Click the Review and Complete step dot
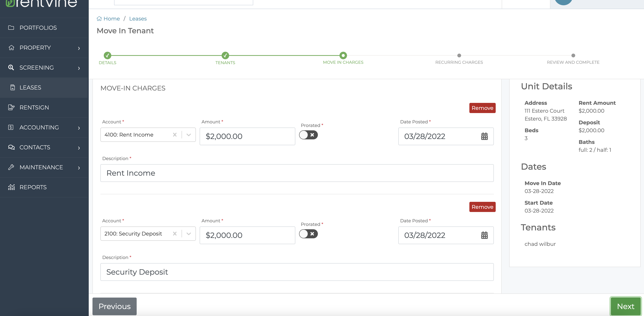 pyautogui.click(x=573, y=55)
